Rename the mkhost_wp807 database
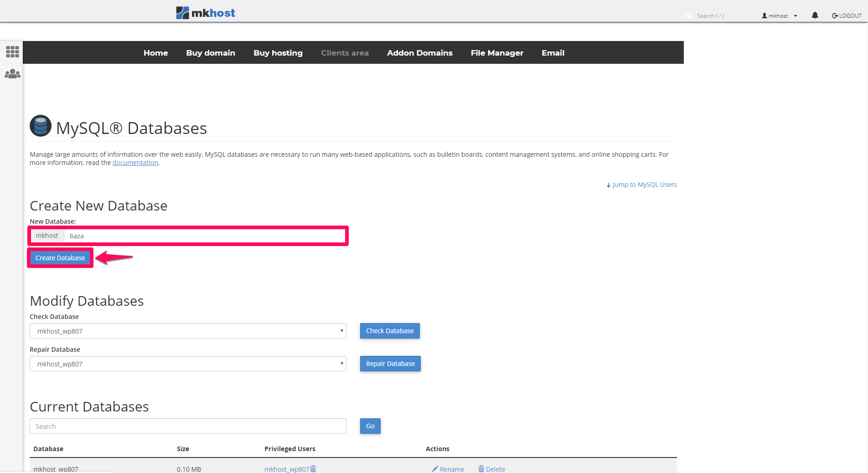 448,469
